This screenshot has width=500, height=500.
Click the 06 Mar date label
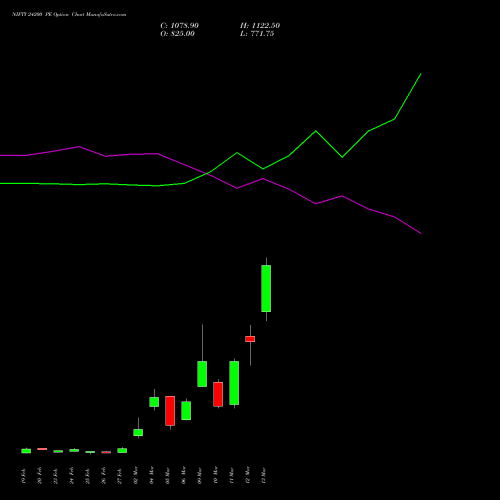(184, 475)
